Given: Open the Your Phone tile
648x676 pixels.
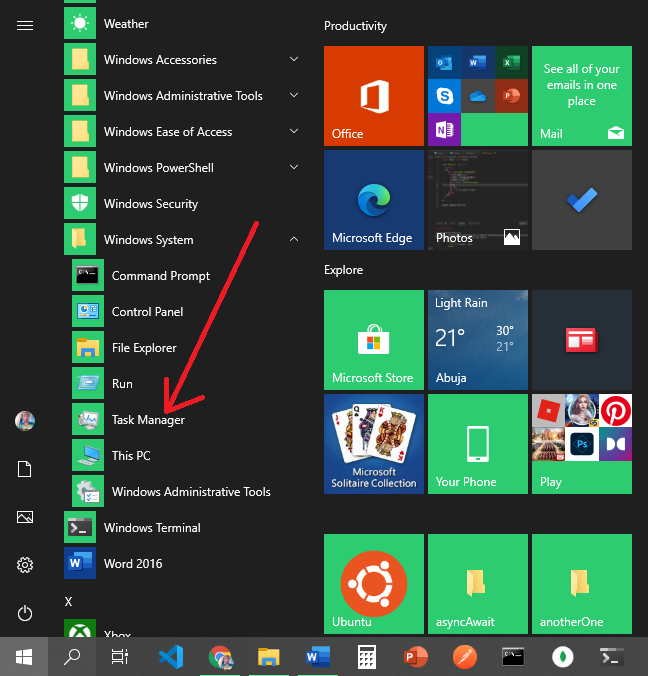Looking at the screenshot, I should coord(477,443).
